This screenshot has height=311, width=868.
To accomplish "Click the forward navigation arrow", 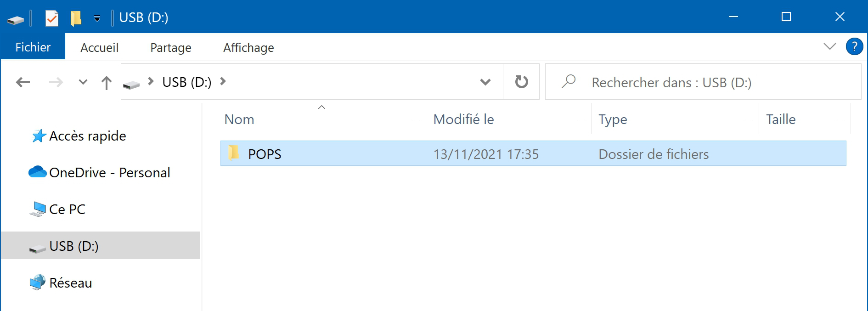I will [x=56, y=82].
